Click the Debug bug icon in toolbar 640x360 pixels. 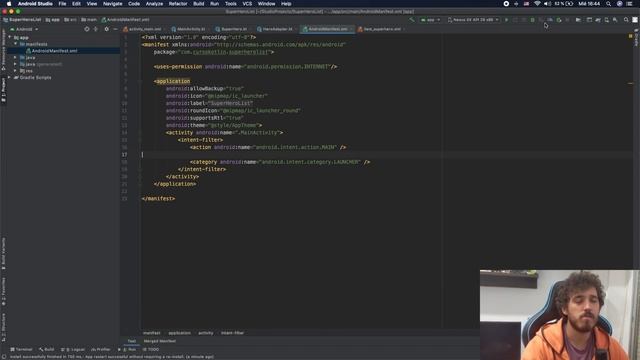pyautogui.click(x=532, y=20)
